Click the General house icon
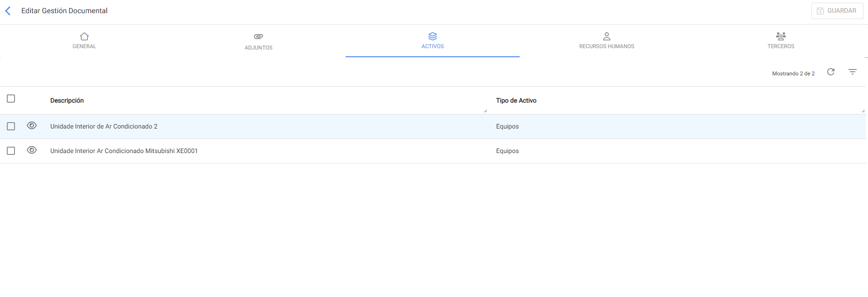The height and width of the screenshot is (297, 868). (84, 36)
